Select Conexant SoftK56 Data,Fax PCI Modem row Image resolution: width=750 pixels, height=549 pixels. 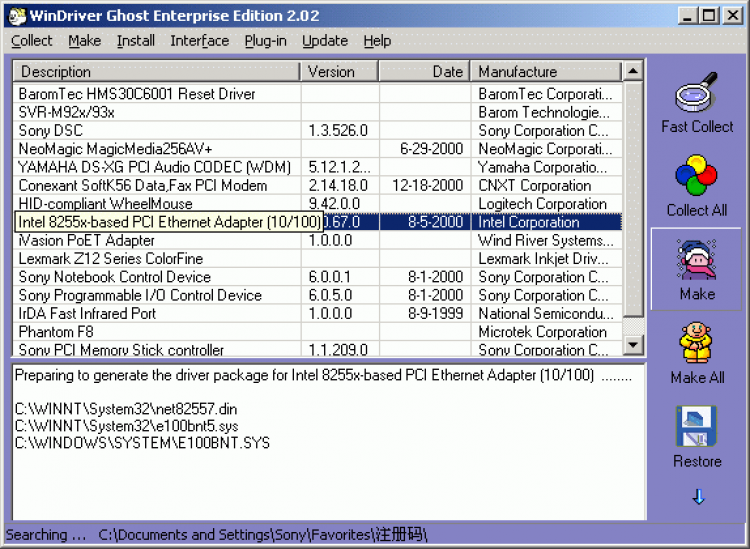point(318,185)
